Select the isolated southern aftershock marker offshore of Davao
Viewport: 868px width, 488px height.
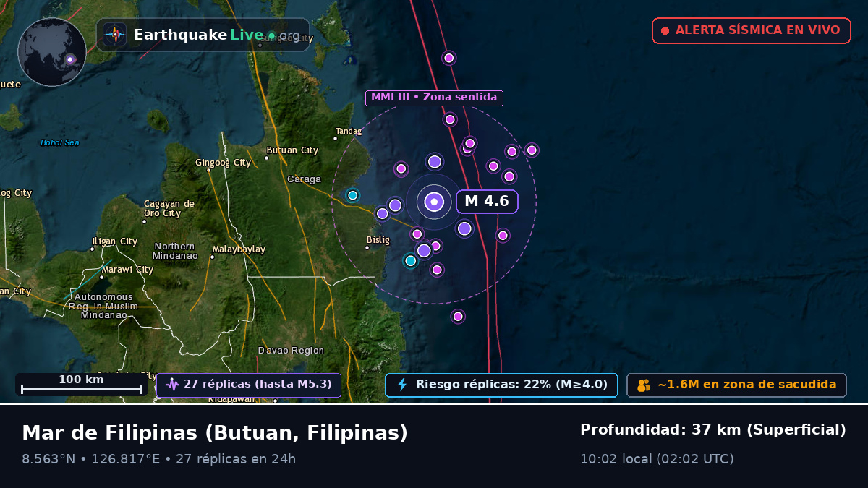point(458,316)
